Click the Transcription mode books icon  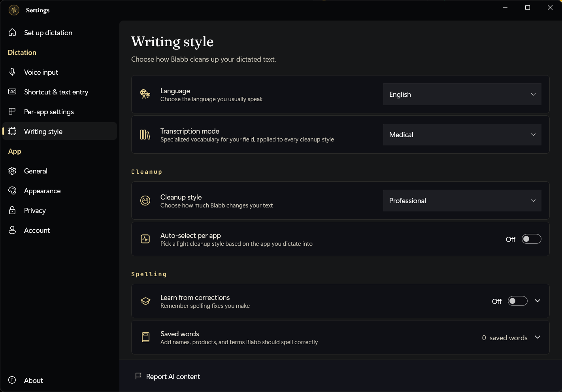145,135
